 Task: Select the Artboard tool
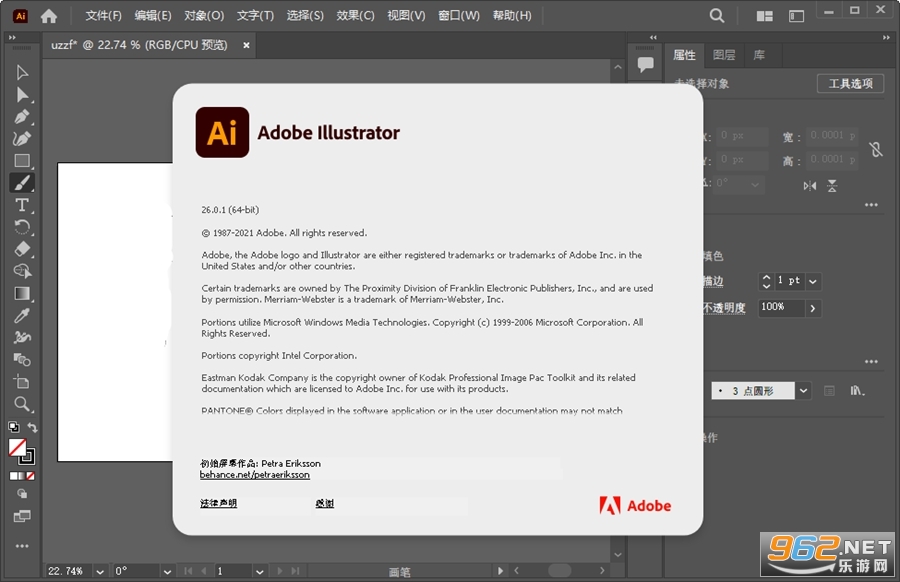coord(22,382)
